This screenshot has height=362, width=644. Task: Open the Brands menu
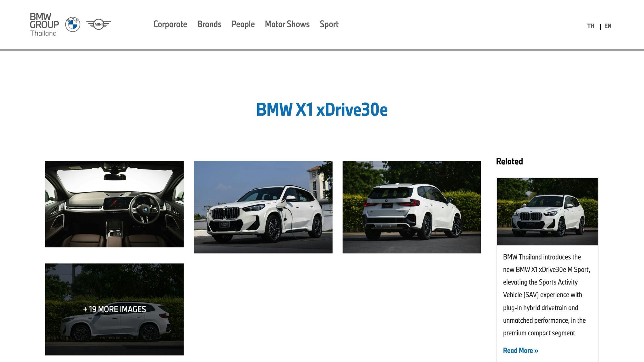tap(209, 24)
